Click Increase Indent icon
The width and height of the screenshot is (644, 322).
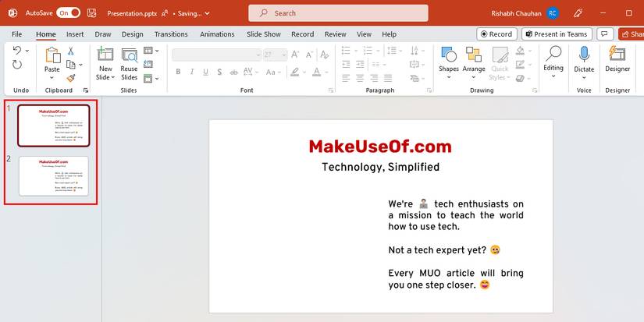coord(360,65)
